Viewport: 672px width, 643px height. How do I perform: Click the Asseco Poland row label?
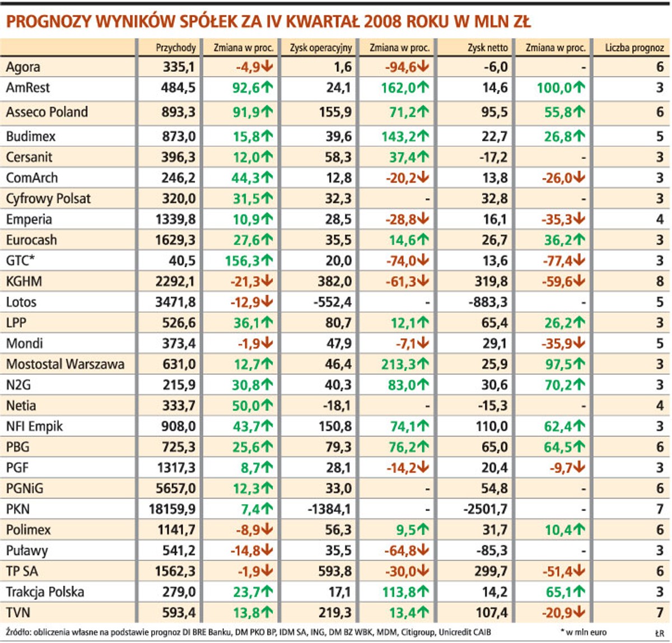47,112
